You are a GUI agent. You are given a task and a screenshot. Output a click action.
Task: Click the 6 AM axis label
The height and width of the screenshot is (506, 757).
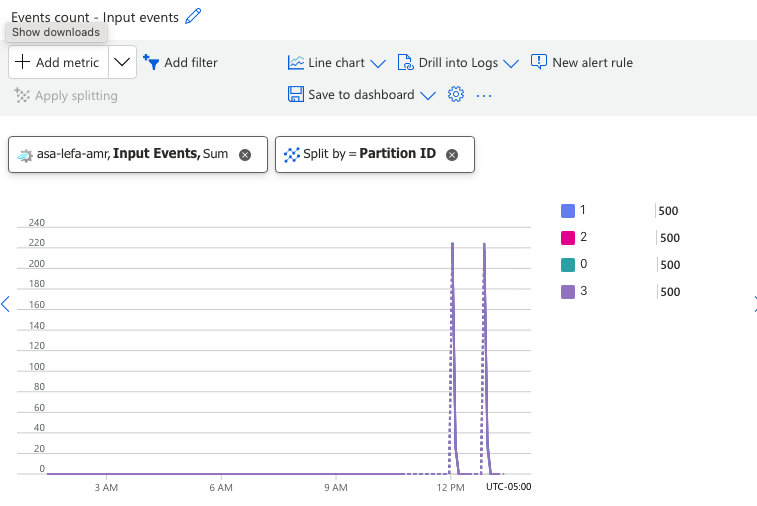221,488
